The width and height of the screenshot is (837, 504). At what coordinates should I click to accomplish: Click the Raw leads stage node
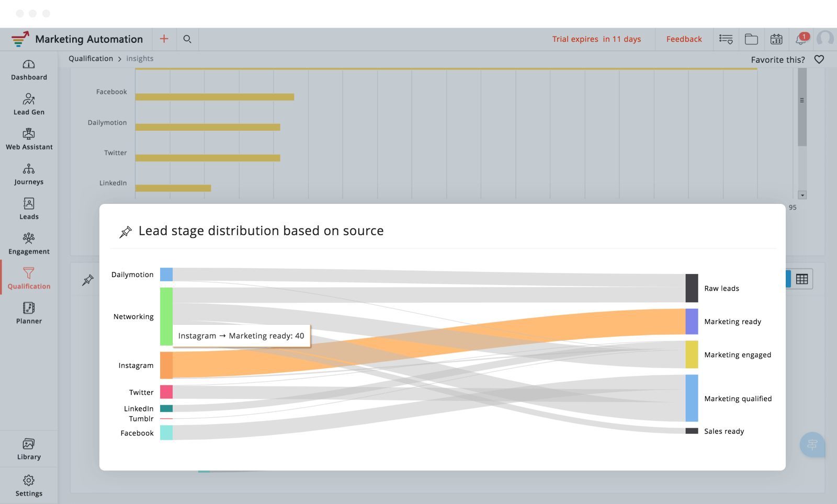pyautogui.click(x=692, y=288)
